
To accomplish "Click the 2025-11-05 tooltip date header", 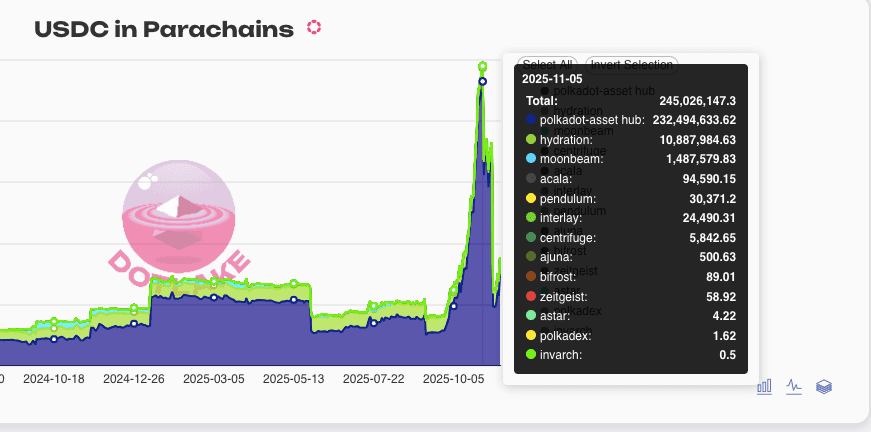I will click(551, 78).
